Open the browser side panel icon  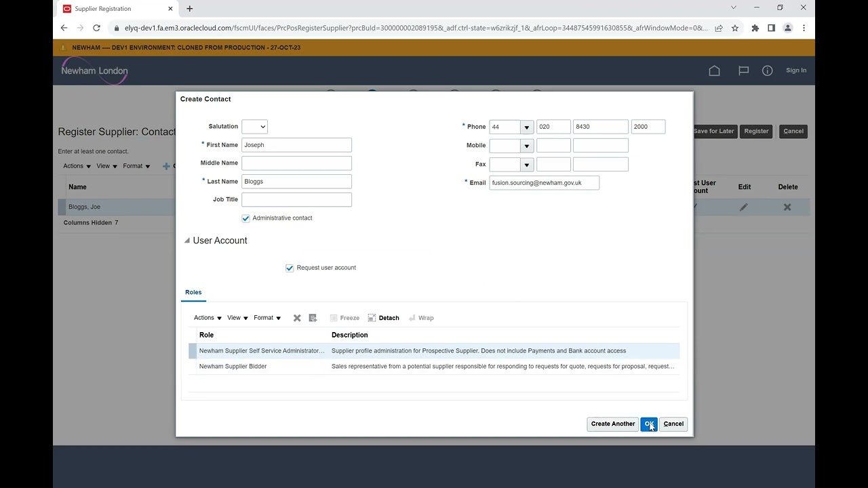pyautogui.click(x=771, y=28)
